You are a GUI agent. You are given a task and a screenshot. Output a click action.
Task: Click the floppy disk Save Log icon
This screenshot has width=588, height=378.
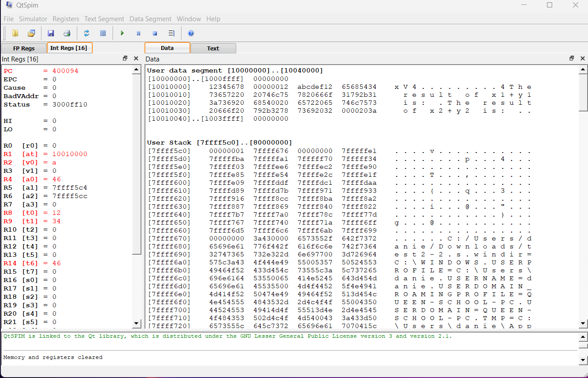[51, 33]
